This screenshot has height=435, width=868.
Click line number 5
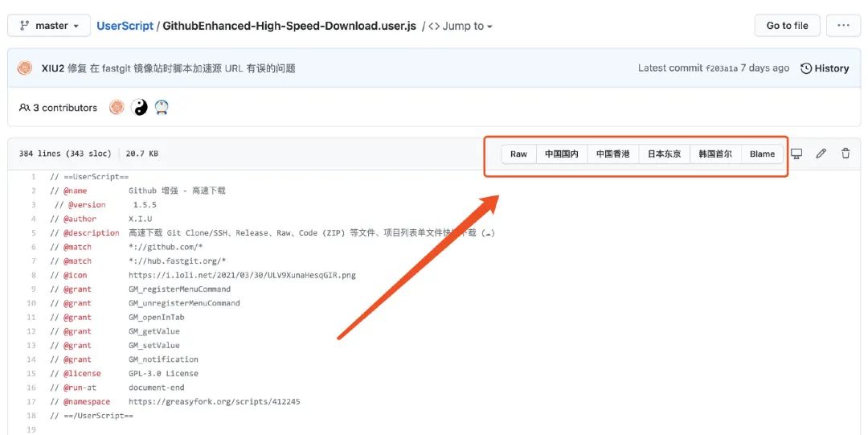pyautogui.click(x=33, y=232)
